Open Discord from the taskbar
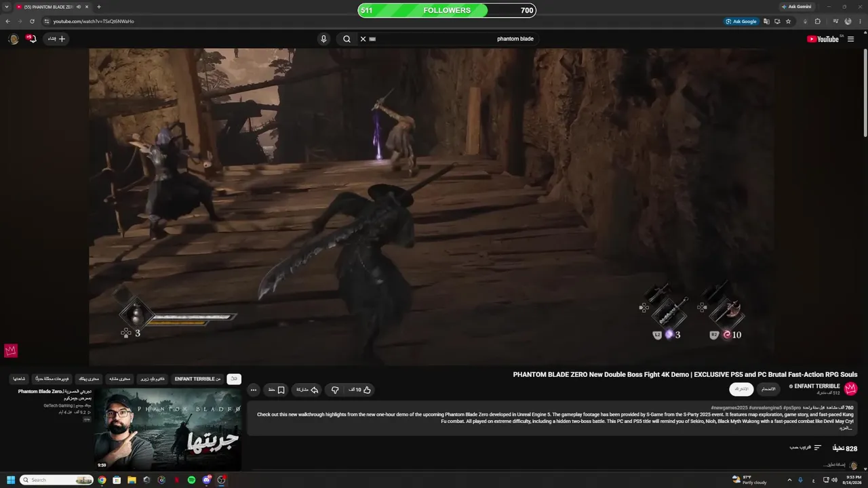 click(x=206, y=480)
